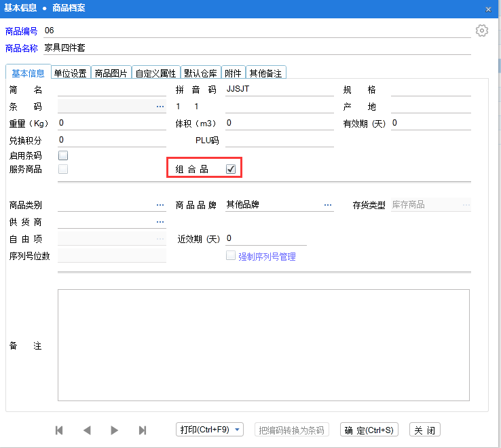Open the 其他备注 tab
Image resolution: width=501 pixels, height=448 pixels.
(265, 73)
